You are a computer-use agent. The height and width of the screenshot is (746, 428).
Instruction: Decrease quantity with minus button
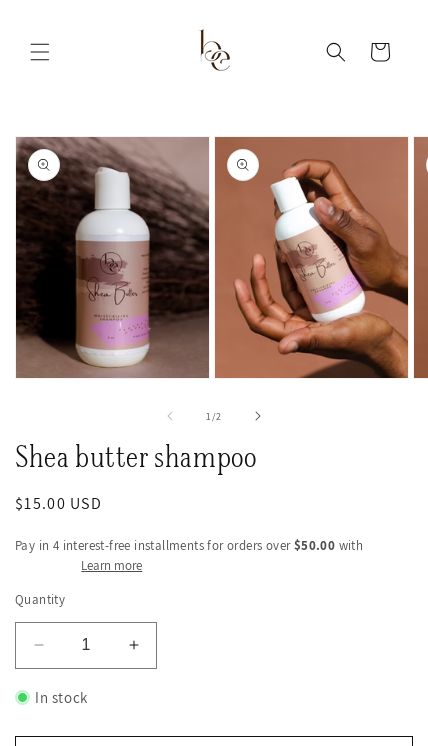pyautogui.click(x=39, y=645)
